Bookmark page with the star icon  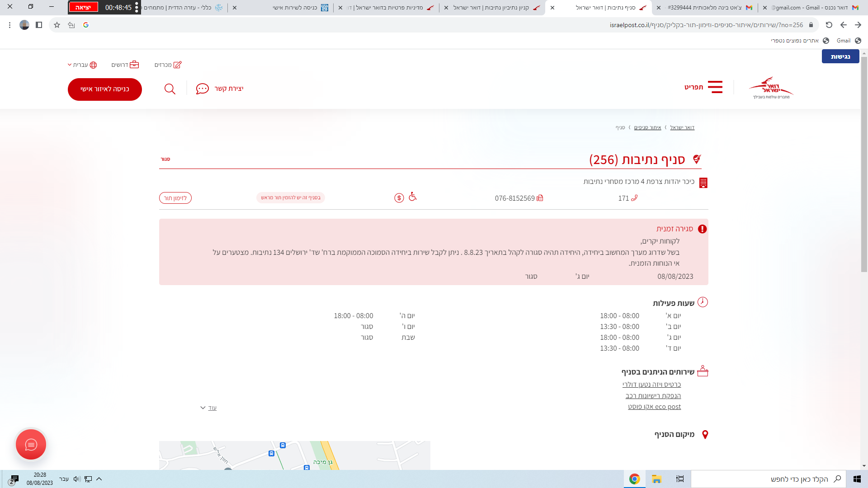click(57, 25)
